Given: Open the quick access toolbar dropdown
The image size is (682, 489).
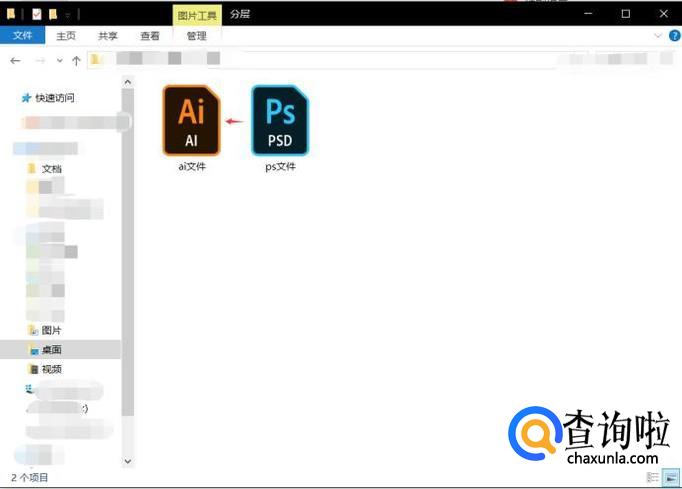Looking at the screenshot, I should click(68, 16).
